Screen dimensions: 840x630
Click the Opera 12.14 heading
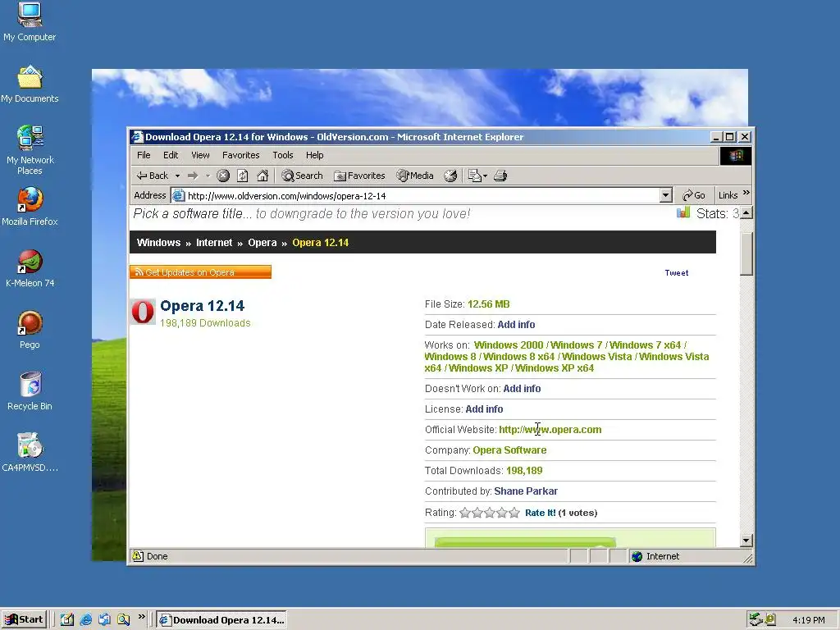coord(203,306)
